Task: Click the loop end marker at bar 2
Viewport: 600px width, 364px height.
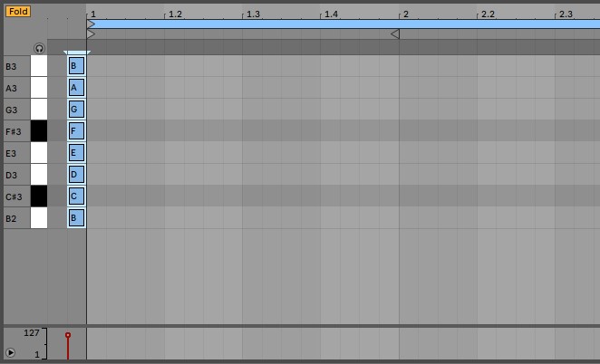Action: (395, 34)
